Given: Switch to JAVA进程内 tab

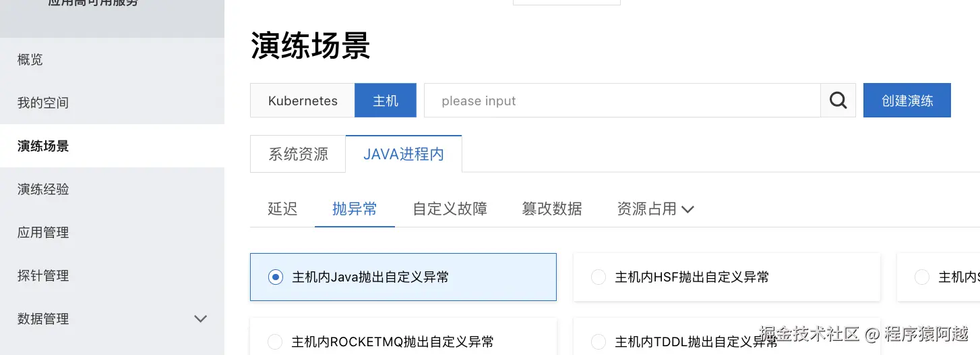Looking at the screenshot, I should tap(403, 154).
